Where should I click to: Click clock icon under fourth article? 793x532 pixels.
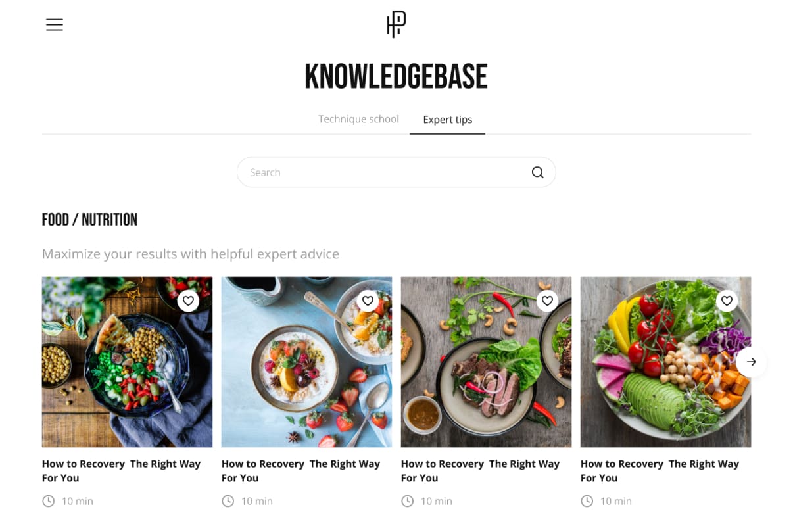click(x=587, y=501)
